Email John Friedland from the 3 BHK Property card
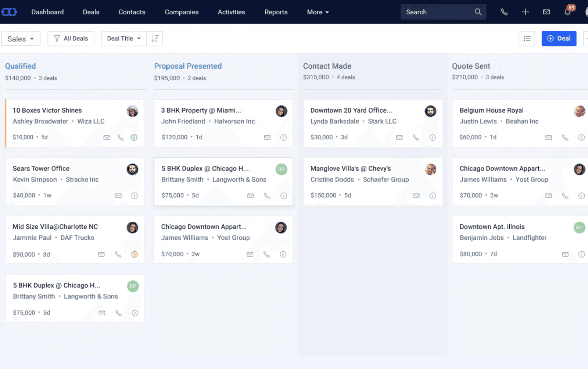Viewport: 588px width, 369px height. [x=267, y=137]
